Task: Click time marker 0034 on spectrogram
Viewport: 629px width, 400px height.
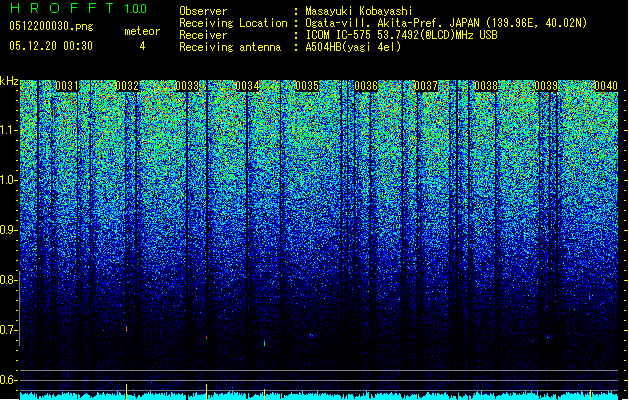Action: (x=247, y=86)
